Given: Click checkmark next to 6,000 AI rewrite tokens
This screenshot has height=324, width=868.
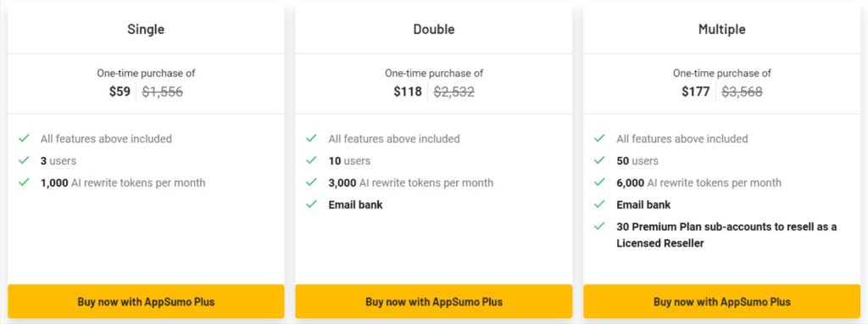Looking at the screenshot, I should [x=599, y=182].
